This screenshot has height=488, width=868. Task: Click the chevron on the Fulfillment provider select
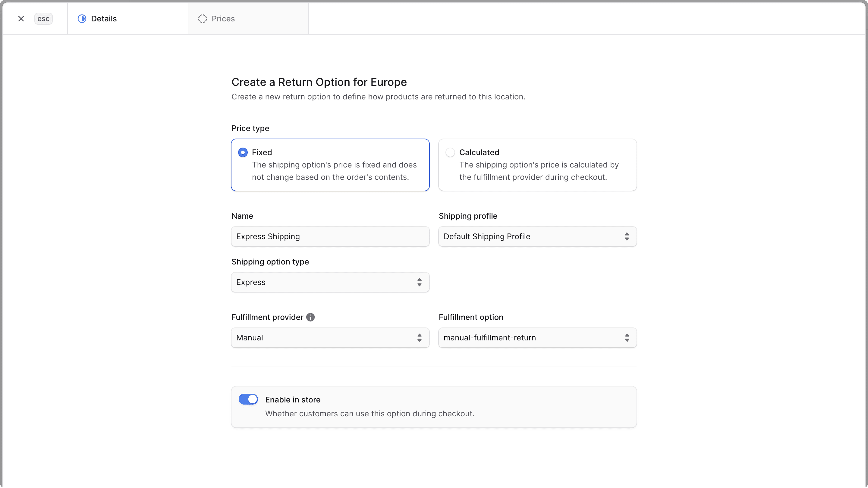pyautogui.click(x=420, y=337)
